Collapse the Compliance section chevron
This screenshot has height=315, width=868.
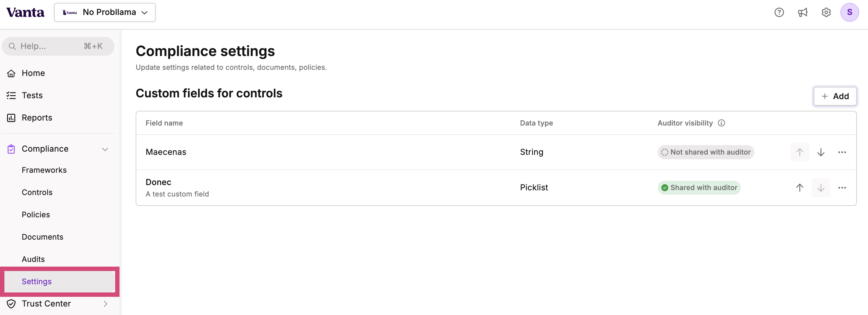pyautogui.click(x=105, y=149)
